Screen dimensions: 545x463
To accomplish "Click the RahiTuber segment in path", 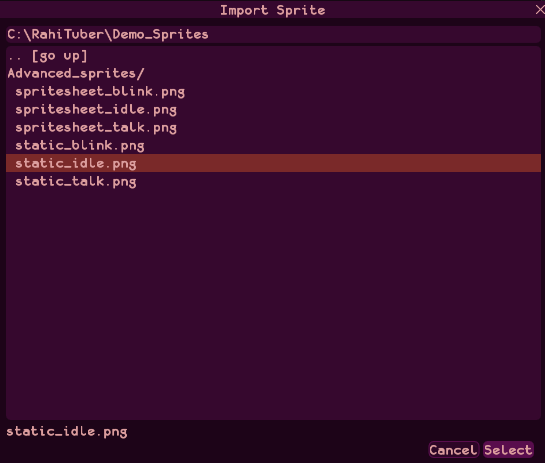I will pyautogui.click(x=68, y=34).
